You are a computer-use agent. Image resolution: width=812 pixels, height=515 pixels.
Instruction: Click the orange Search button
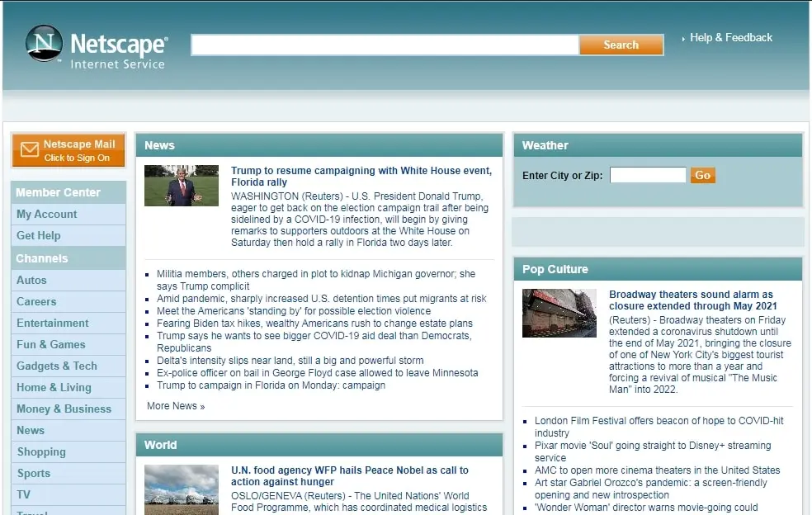[x=621, y=45]
